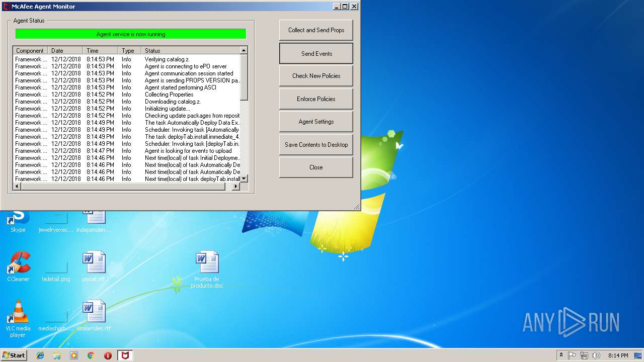Select the VLC media player desktop shortcut
This screenshot has width=644, height=362.
coord(18,319)
